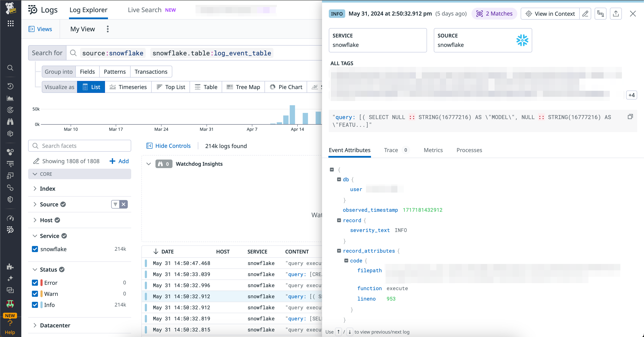Open the Watchdog binoculars icon in sidebar
This screenshot has width=644, height=337.
tap(10, 122)
